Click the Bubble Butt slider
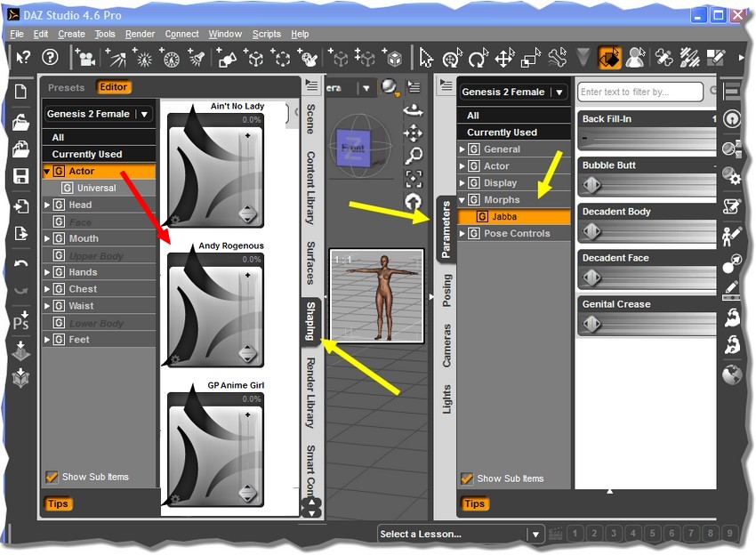The width and height of the screenshot is (756, 555). tap(647, 184)
